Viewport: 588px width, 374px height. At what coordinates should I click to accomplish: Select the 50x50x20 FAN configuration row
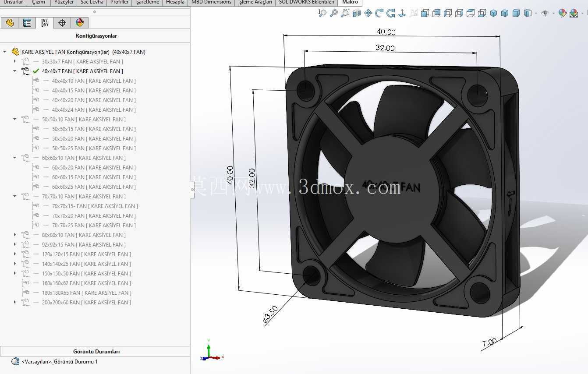coord(94,138)
